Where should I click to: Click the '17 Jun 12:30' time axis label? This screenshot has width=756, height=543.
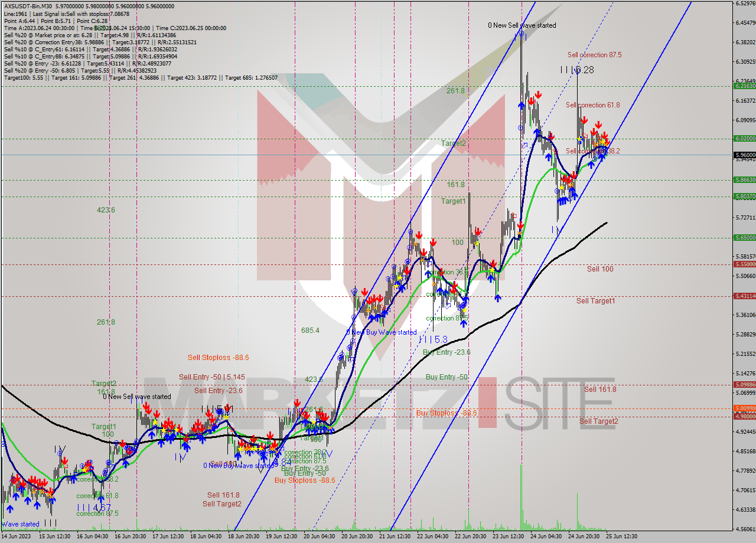168,537
